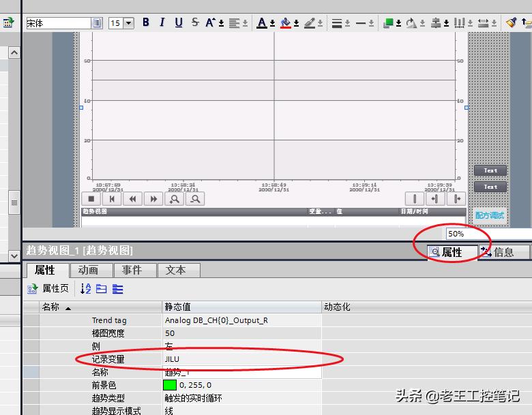Click the 动态化 column header
This screenshot has width=532, height=415.
pyautogui.click(x=426, y=307)
